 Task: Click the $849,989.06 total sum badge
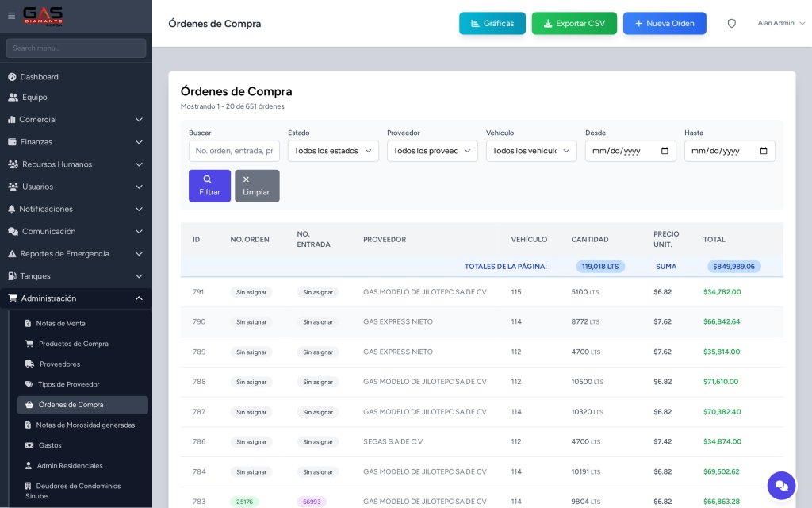(733, 267)
